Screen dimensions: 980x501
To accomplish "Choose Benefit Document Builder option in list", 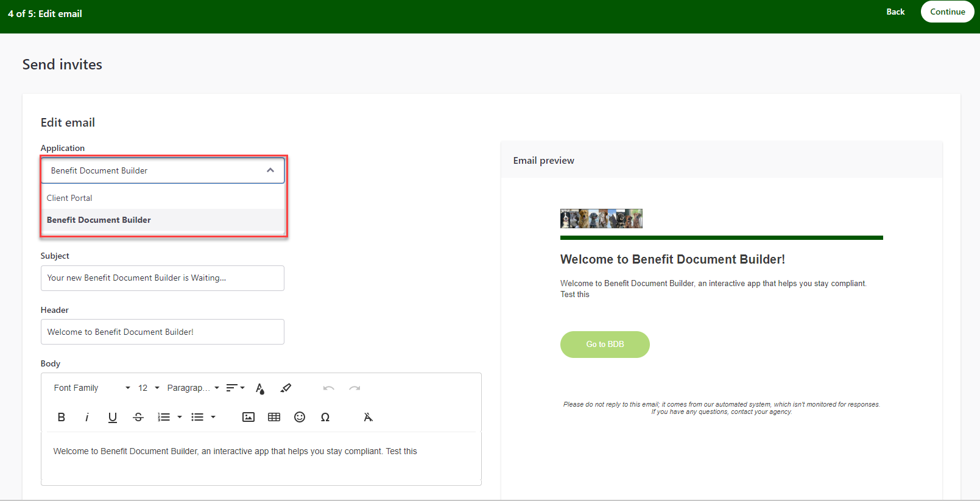I will click(x=163, y=220).
